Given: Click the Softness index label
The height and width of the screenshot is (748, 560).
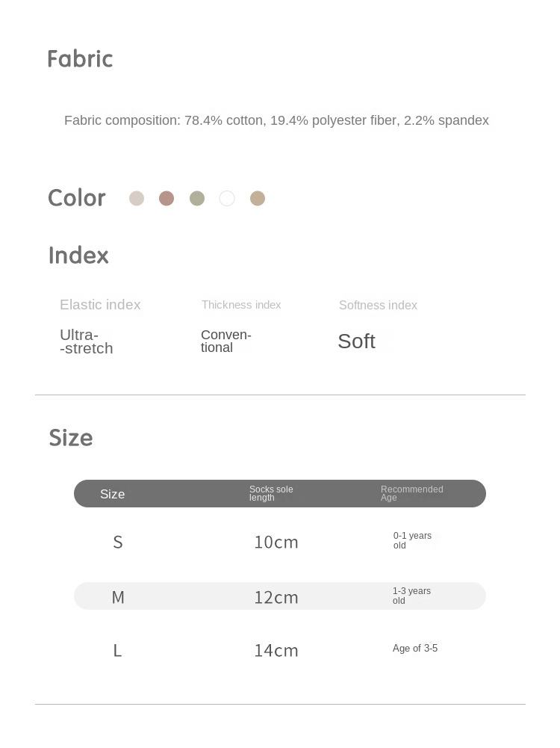Looking at the screenshot, I should click(378, 305).
